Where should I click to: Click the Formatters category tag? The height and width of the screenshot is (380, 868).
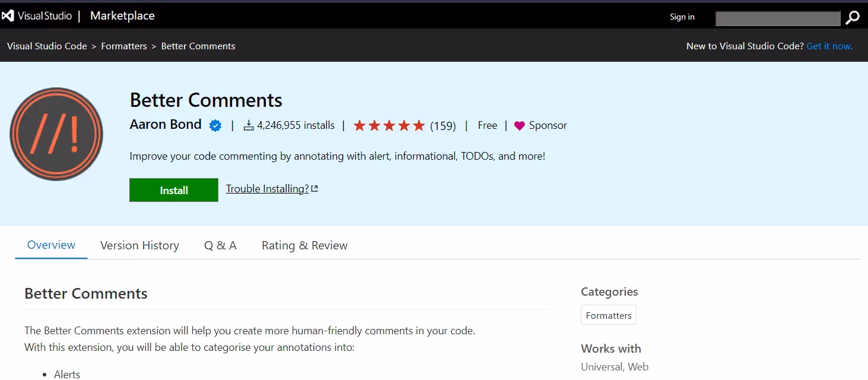point(609,315)
